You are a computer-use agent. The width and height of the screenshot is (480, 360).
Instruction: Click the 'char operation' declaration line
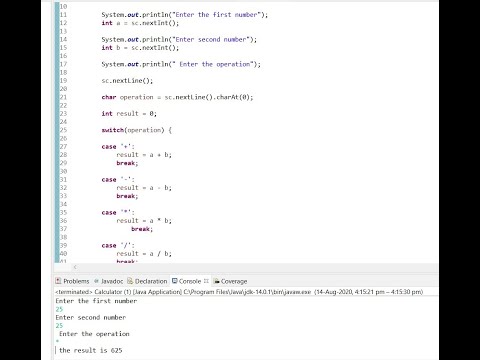click(177, 97)
